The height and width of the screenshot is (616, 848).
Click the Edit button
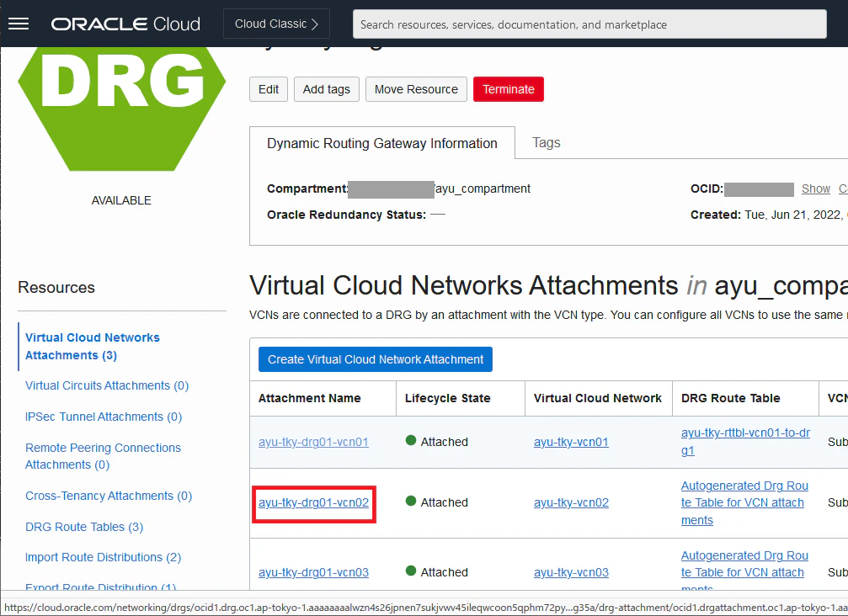coord(269,89)
